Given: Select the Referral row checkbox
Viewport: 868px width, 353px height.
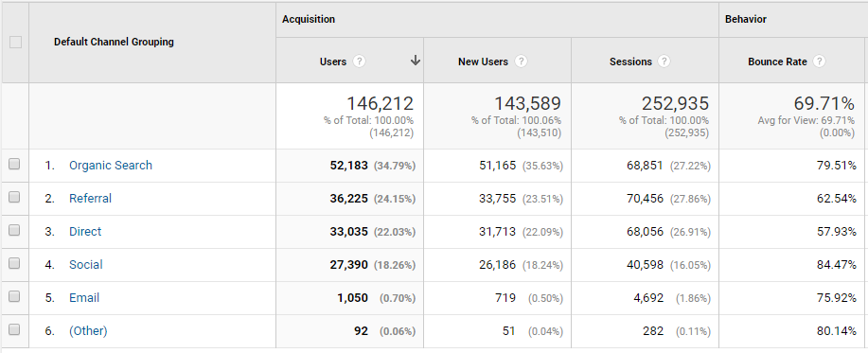Looking at the screenshot, I should click(14, 197).
